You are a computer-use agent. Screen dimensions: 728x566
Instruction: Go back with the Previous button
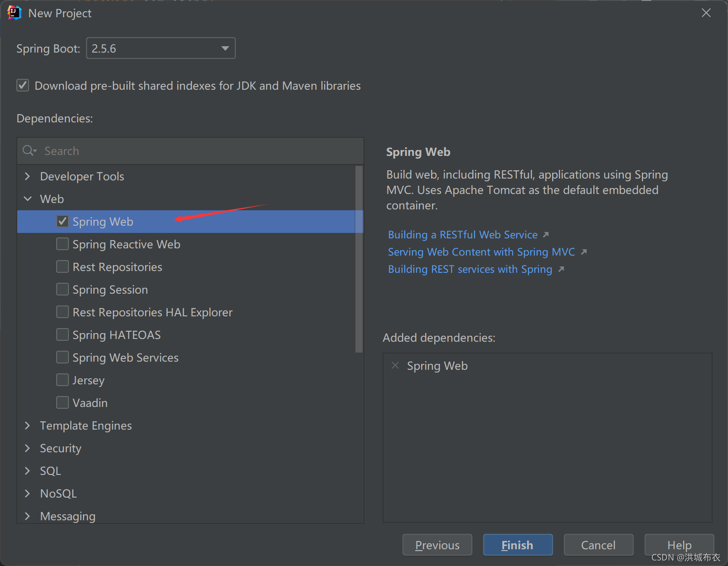(437, 545)
